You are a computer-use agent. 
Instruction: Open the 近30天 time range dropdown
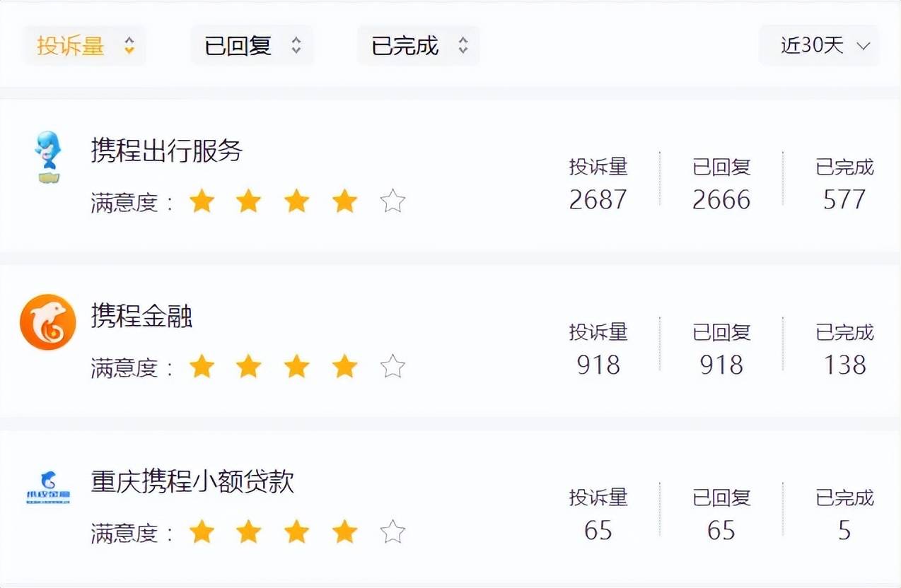pos(813,46)
